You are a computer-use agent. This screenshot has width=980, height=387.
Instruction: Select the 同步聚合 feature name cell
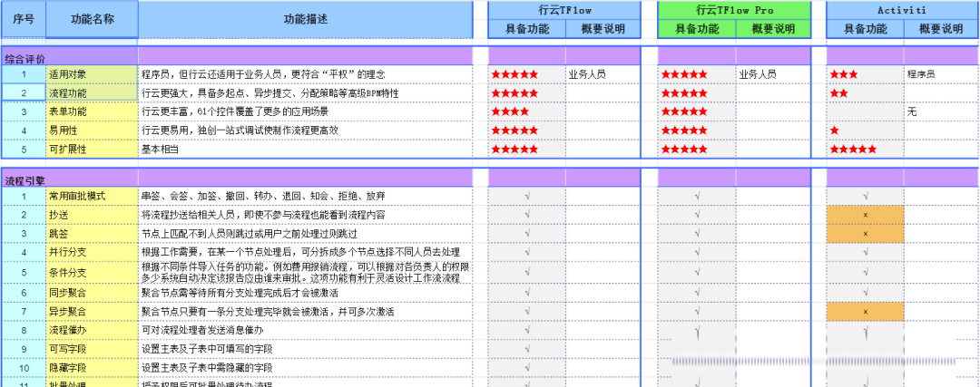(92, 292)
